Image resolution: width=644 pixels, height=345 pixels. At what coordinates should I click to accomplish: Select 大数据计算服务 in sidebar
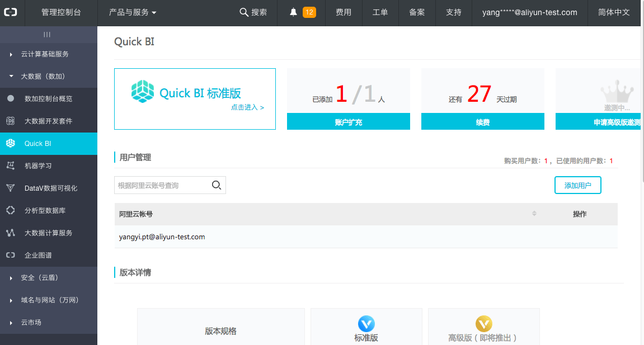(x=48, y=233)
